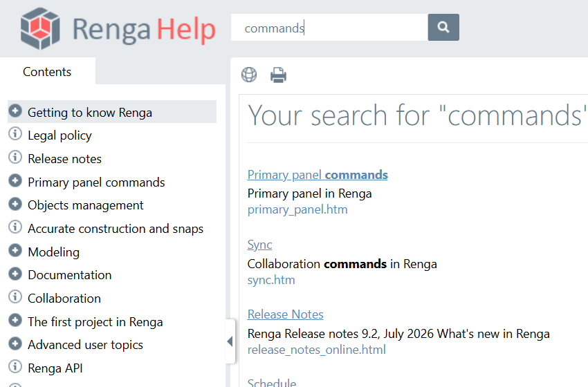Open the Schedule search result link
This screenshot has width=588, height=387.
click(x=272, y=382)
